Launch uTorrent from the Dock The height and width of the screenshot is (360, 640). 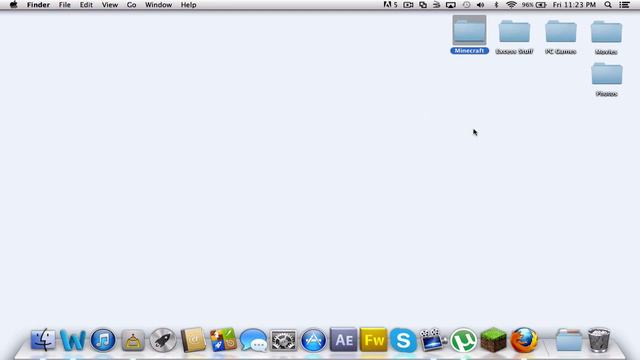[463, 340]
